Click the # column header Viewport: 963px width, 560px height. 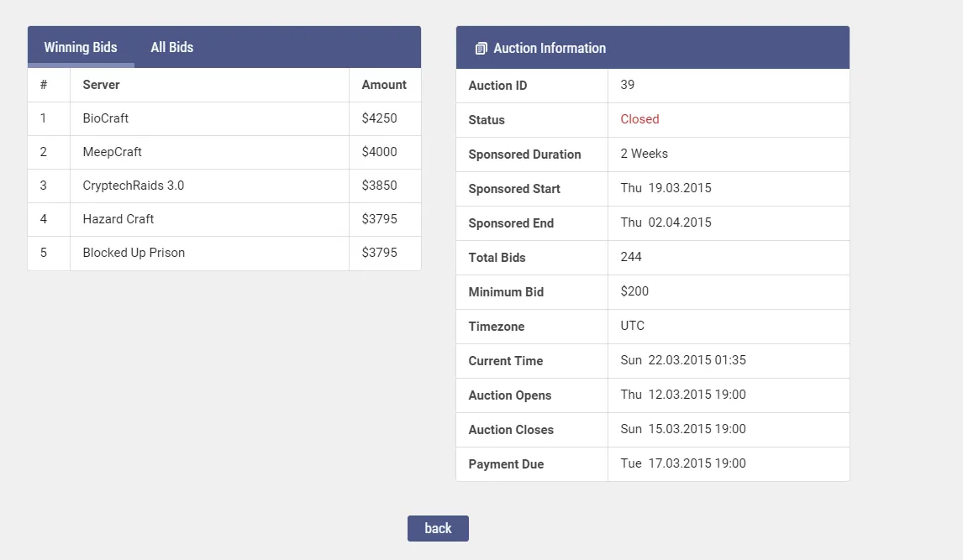pyautogui.click(x=44, y=85)
